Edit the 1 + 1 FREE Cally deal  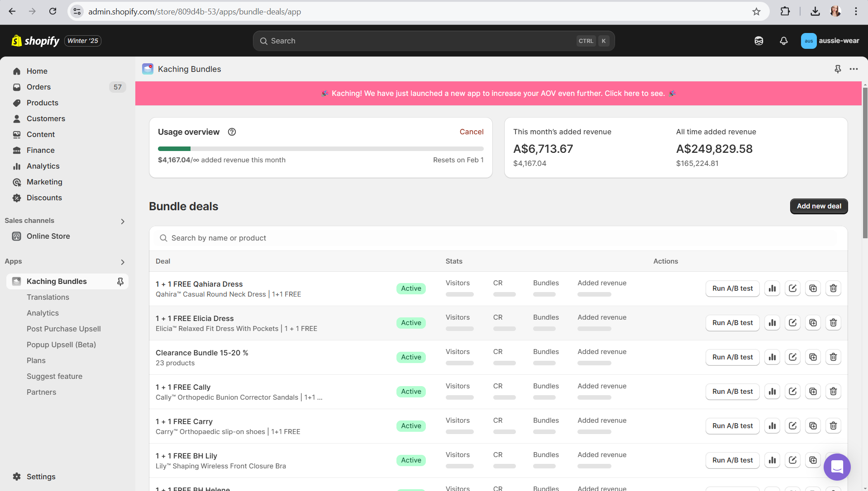[792, 392]
